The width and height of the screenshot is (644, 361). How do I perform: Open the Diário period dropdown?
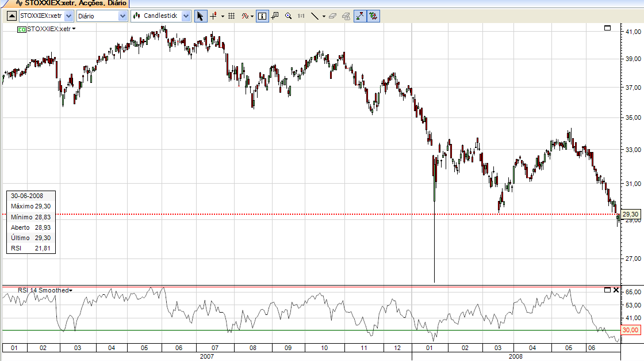(x=122, y=16)
